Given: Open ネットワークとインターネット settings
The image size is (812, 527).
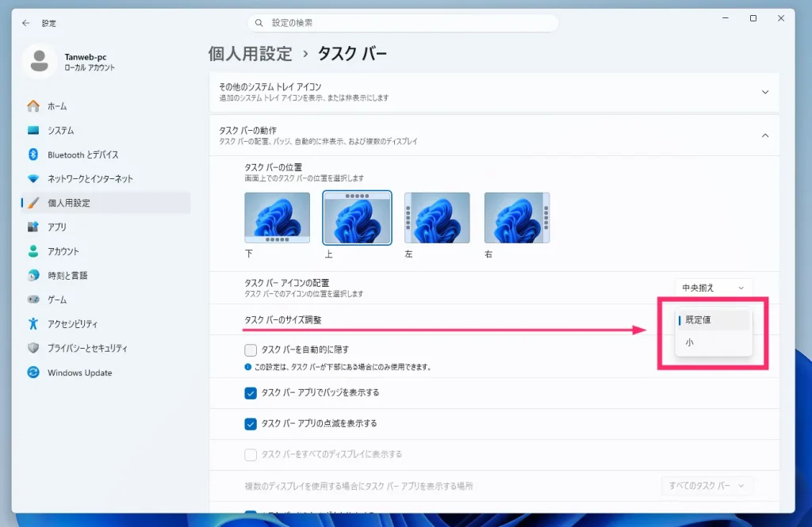Looking at the screenshot, I should coord(105,178).
